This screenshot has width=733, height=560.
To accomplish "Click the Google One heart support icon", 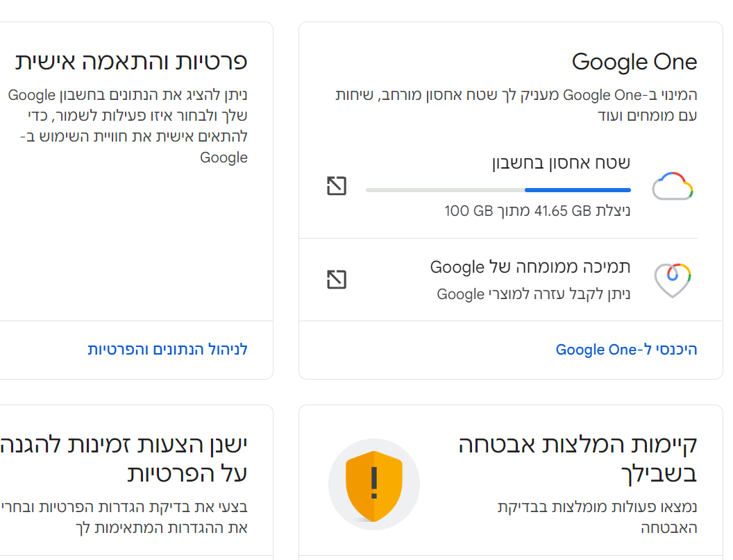I will [673, 280].
